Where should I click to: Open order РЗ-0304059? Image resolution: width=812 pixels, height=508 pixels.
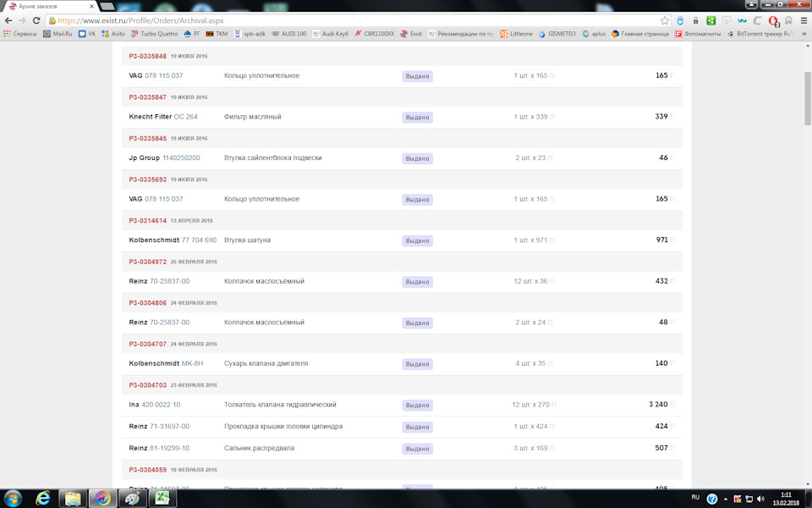pyautogui.click(x=147, y=470)
